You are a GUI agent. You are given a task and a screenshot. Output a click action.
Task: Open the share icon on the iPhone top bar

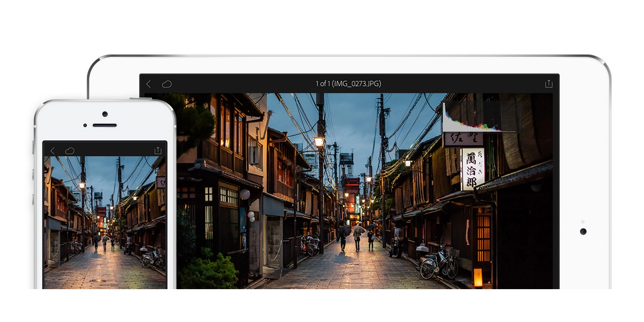point(158,150)
